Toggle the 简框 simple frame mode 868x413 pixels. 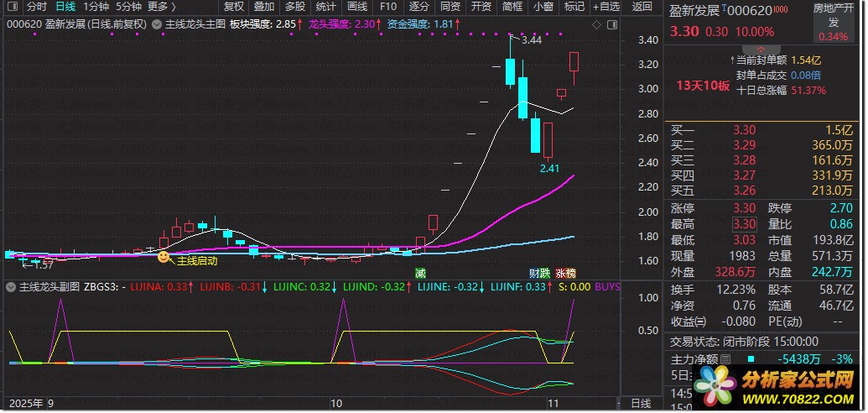pyautogui.click(x=512, y=8)
